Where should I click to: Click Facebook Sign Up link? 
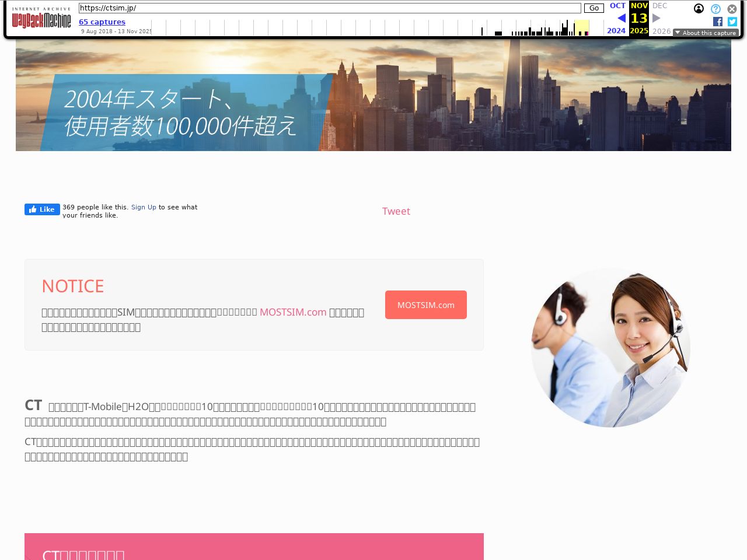pos(144,207)
